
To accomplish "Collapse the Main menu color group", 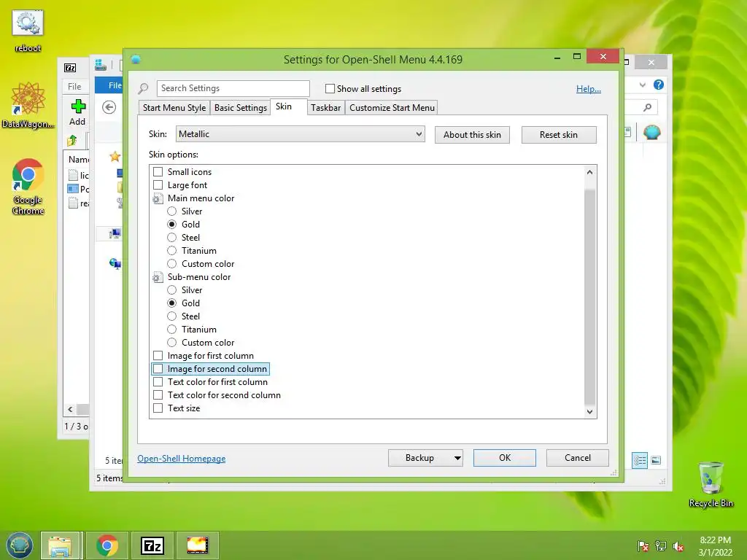I will tap(158, 198).
